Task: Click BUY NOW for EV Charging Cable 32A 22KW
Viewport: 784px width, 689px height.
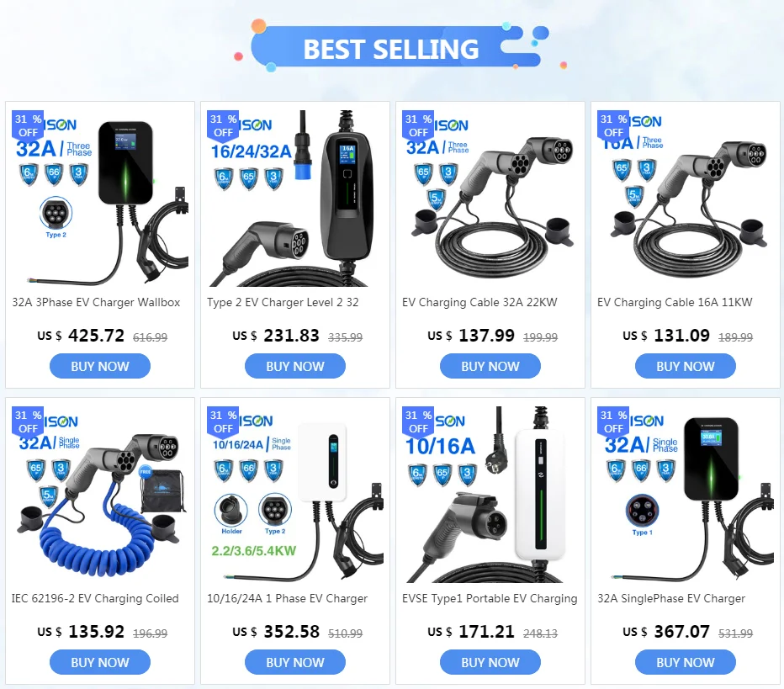Action: click(x=490, y=366)
